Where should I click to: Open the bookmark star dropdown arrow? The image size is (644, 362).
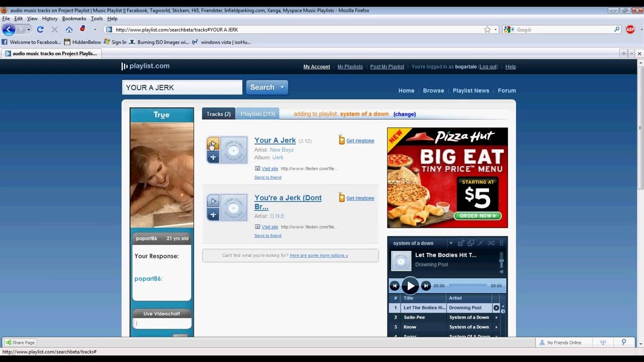(496, 30)
